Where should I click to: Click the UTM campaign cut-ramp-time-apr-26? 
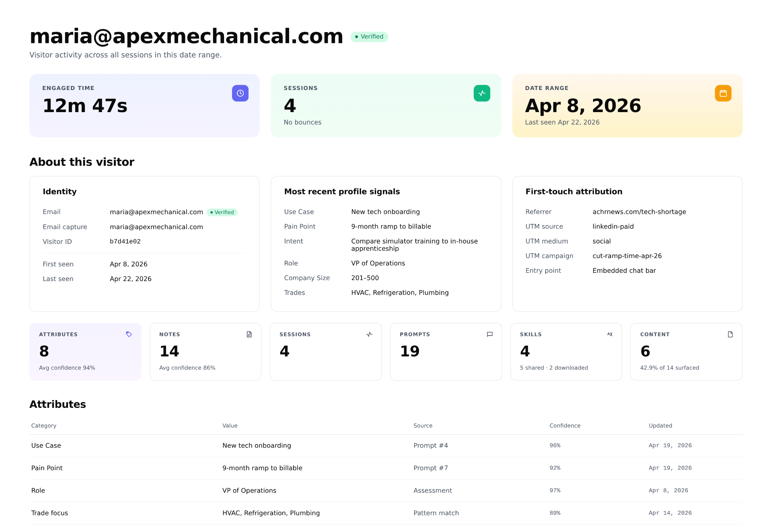[627, 256]
